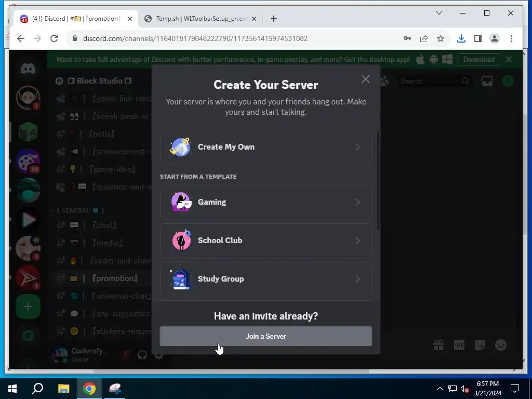
Task: Click taskbar search magnifier
Action: point(37,389)
